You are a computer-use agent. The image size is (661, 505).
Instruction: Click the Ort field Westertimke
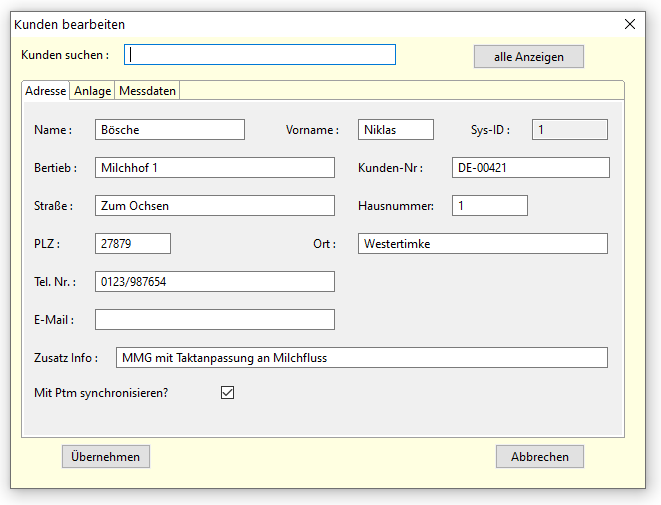coord(483,243)
